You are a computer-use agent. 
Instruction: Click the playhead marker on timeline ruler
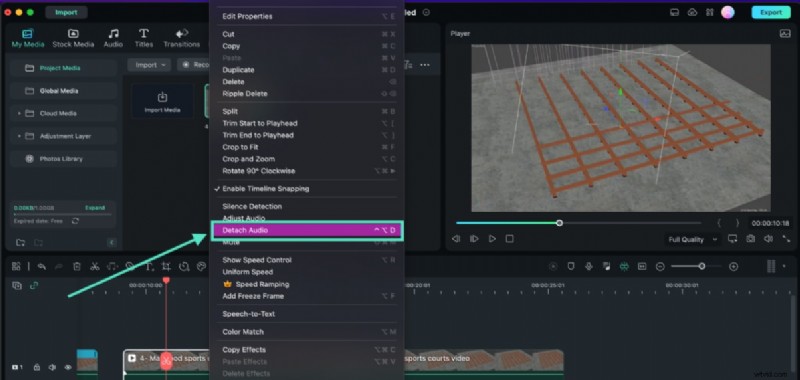point(166,280)
